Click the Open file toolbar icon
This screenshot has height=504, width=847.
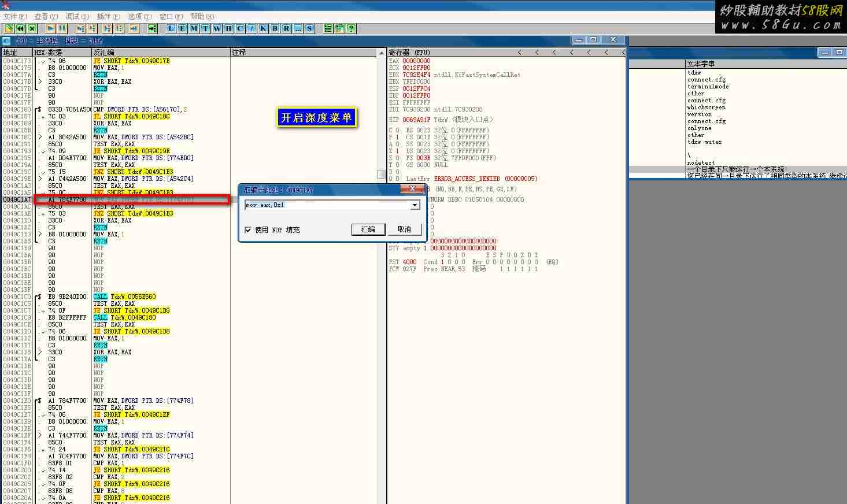[9, 28]
